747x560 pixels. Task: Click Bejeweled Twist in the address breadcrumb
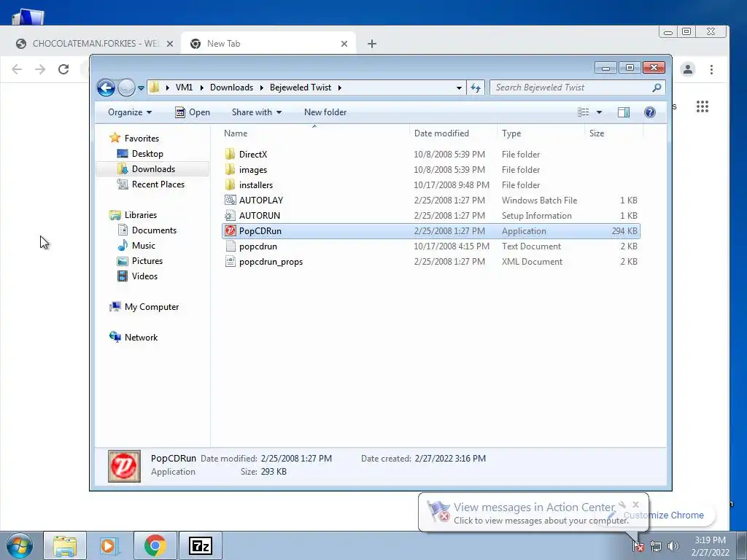pos(300,87)
